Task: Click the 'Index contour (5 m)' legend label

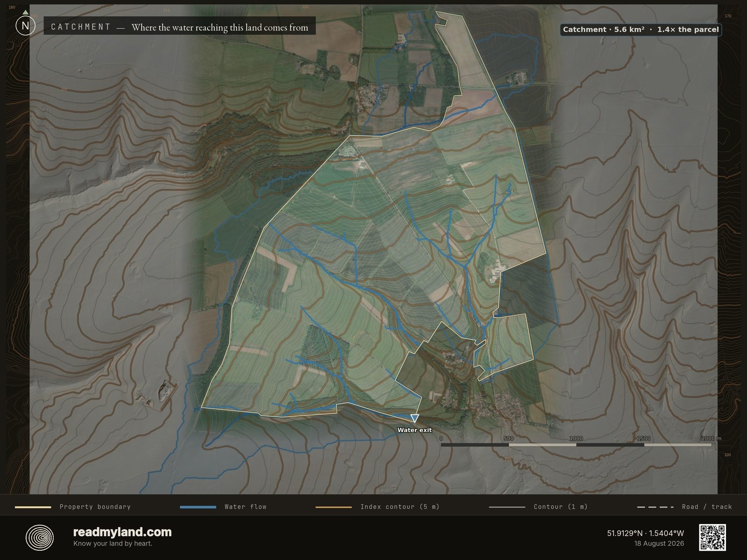Action: click(x=400, y=507)
